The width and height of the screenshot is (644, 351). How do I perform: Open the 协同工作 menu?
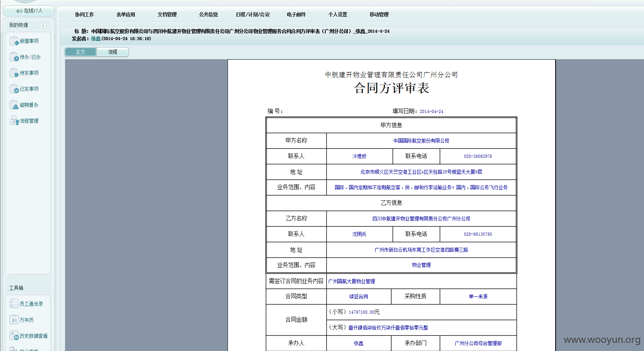(85, 14)
